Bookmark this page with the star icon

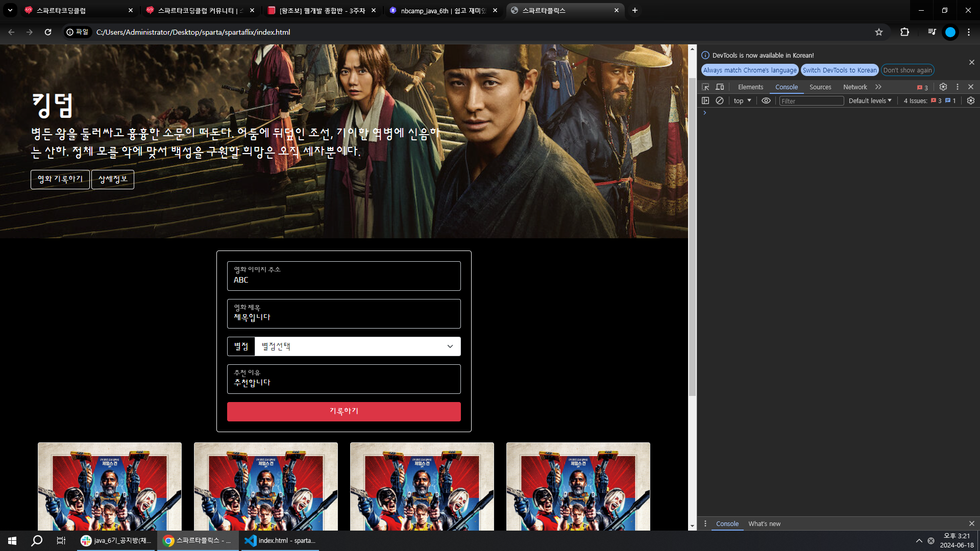878,32
